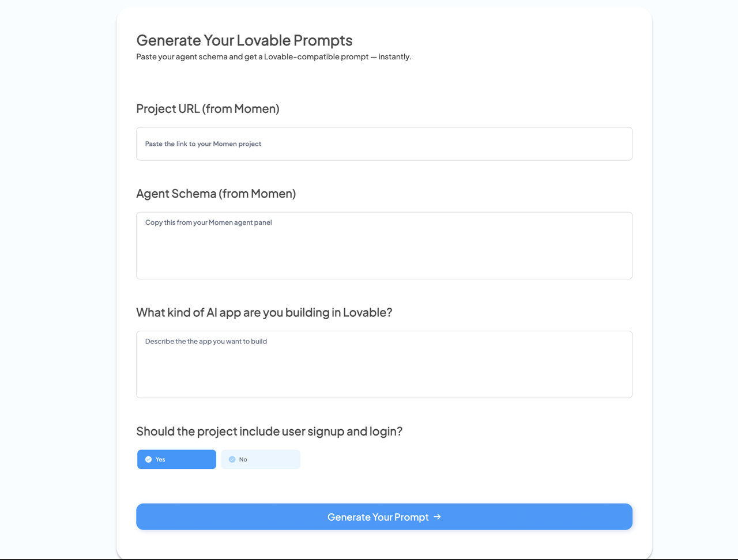Select No for user signup and login

point(261,459)
